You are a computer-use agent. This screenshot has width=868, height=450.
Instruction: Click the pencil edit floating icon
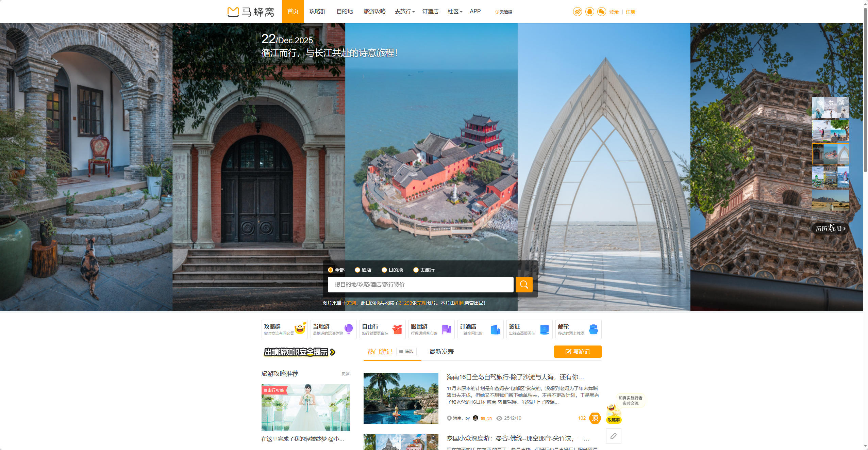614,436
